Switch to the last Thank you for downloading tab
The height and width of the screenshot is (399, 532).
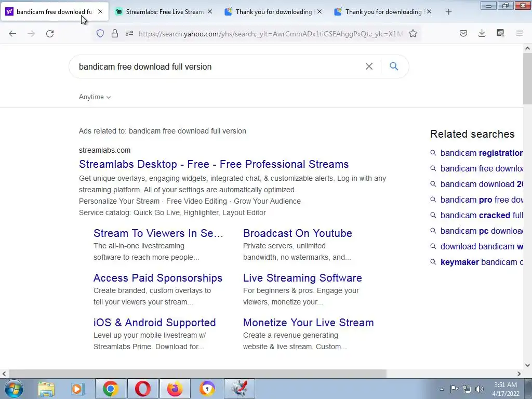[x=383, y=12]
